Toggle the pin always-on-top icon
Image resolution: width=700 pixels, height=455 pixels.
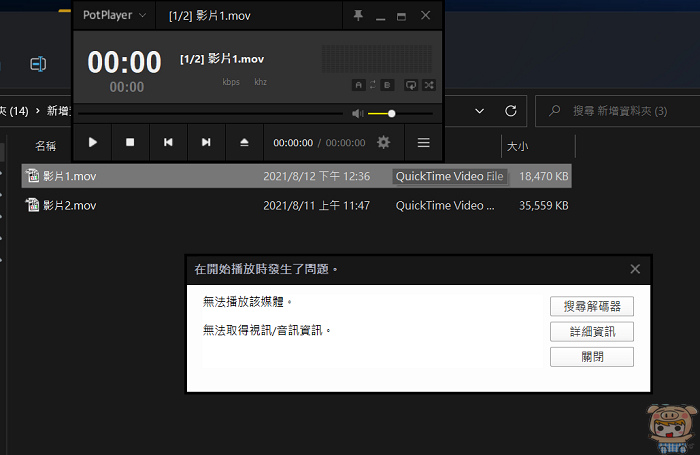tap(357, 16)
